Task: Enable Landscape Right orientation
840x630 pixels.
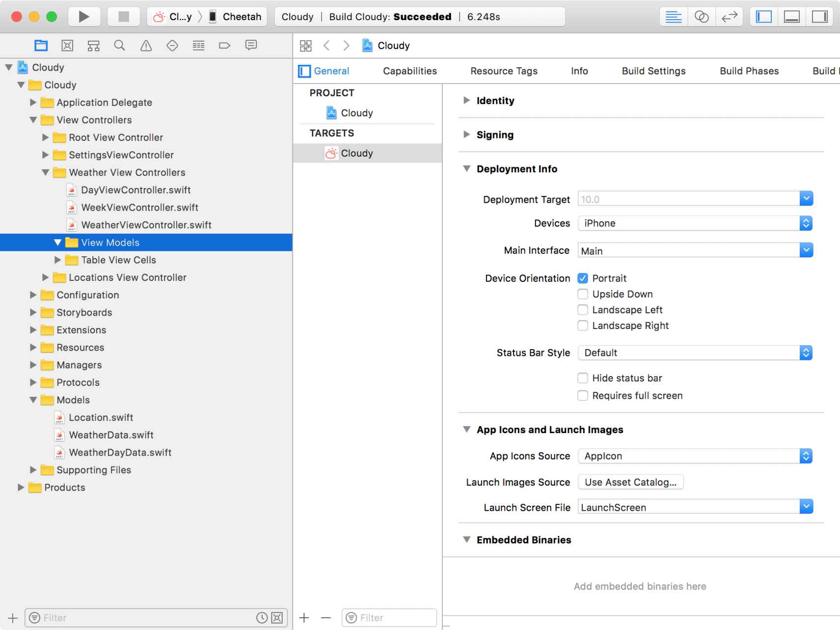Action: pos(583,326)
